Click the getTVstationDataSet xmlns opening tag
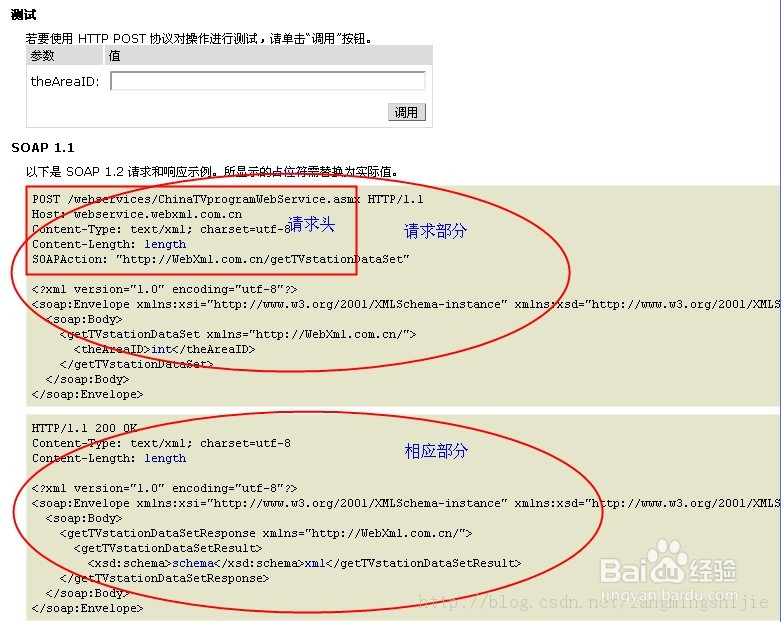The image size is (781, 622). point(238,334)
